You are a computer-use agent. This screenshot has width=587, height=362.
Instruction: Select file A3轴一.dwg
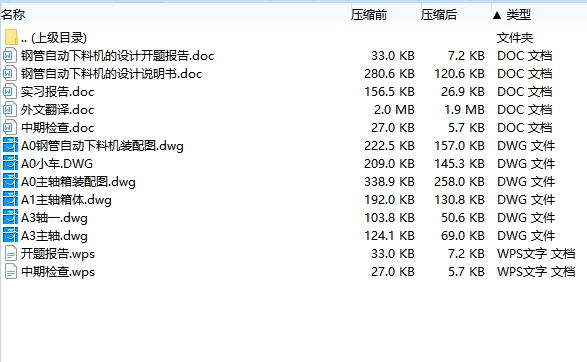coord(54,217)
